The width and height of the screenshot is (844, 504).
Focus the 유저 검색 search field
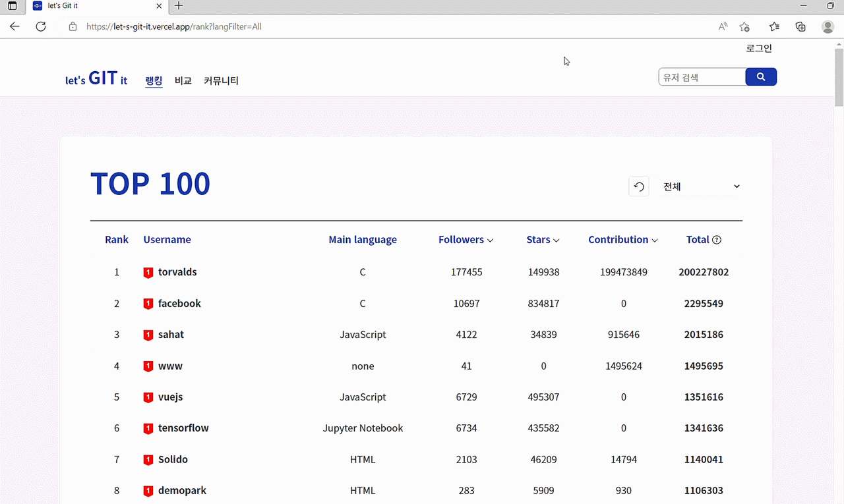click(702, 77)
